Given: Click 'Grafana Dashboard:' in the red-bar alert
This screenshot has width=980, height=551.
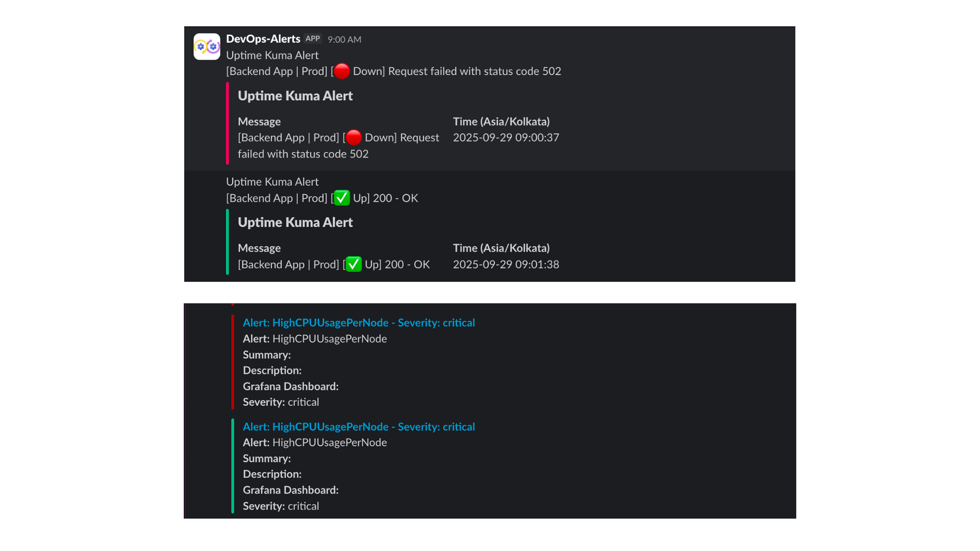Looking at the screenshot, I should tap(291, 386).
